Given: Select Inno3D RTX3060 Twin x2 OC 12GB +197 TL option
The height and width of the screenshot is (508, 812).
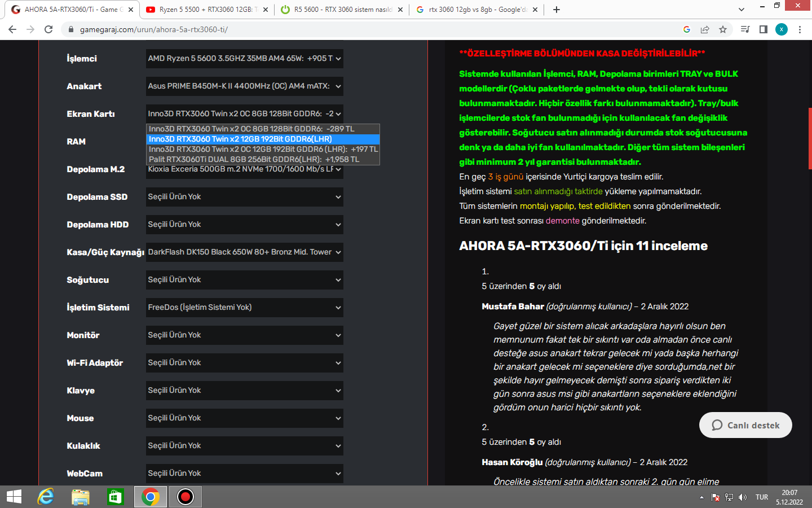Looking at the screenshot, I should [x=263, y=149].
